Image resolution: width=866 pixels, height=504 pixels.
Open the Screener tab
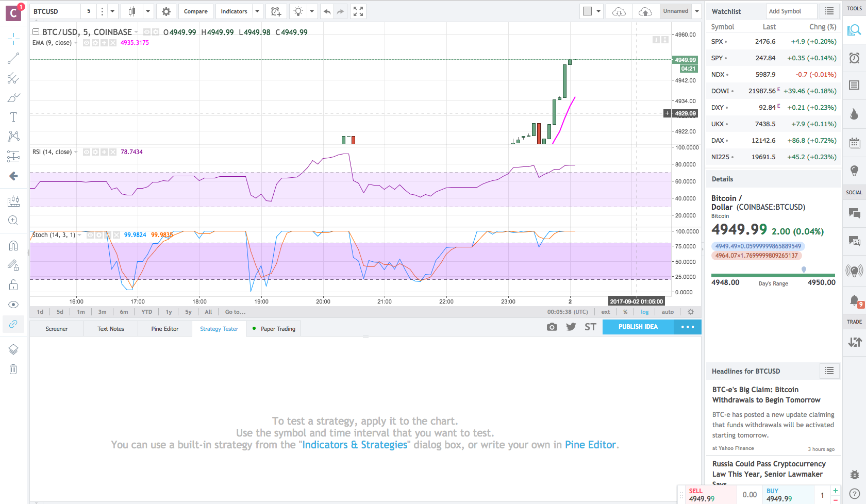click(57, 329)
